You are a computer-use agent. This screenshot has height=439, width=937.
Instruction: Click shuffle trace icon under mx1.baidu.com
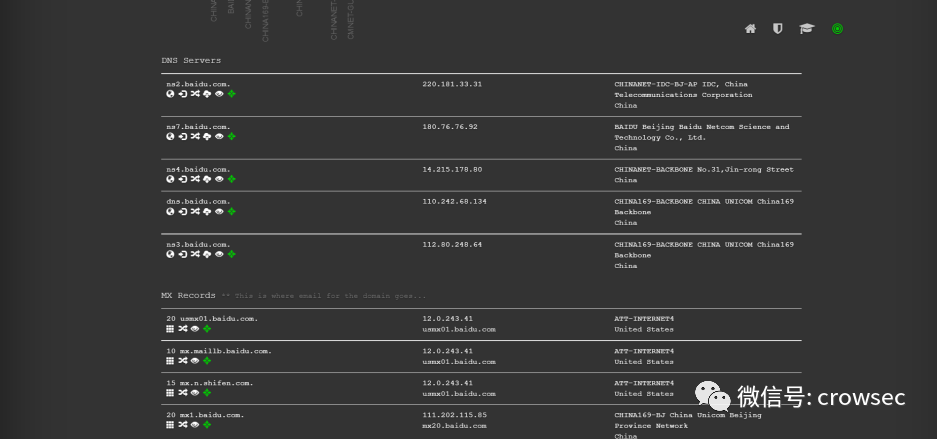(x=182, y=425)
